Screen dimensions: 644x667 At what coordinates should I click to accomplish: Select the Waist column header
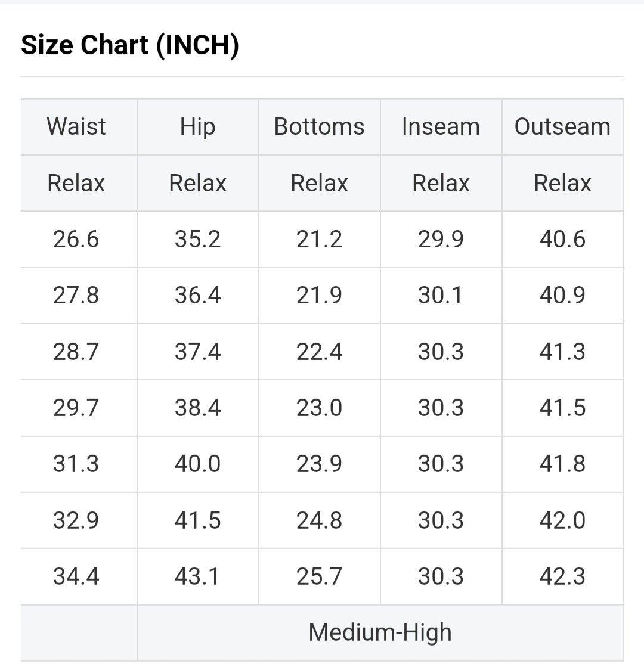76,127
